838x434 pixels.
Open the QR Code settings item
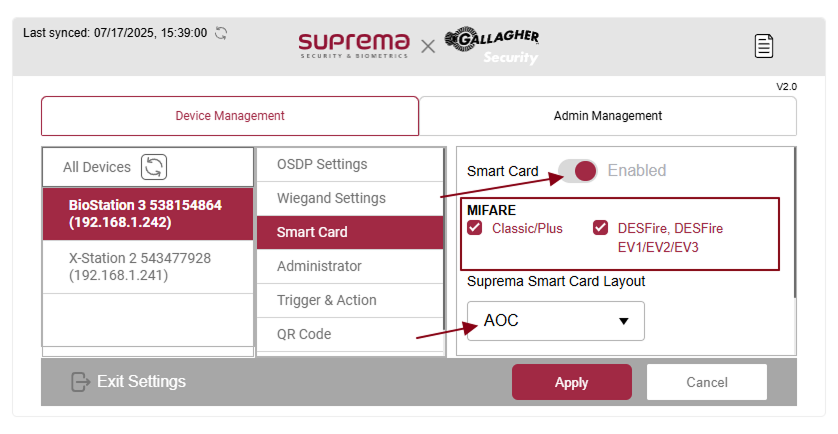pos(304,334)
